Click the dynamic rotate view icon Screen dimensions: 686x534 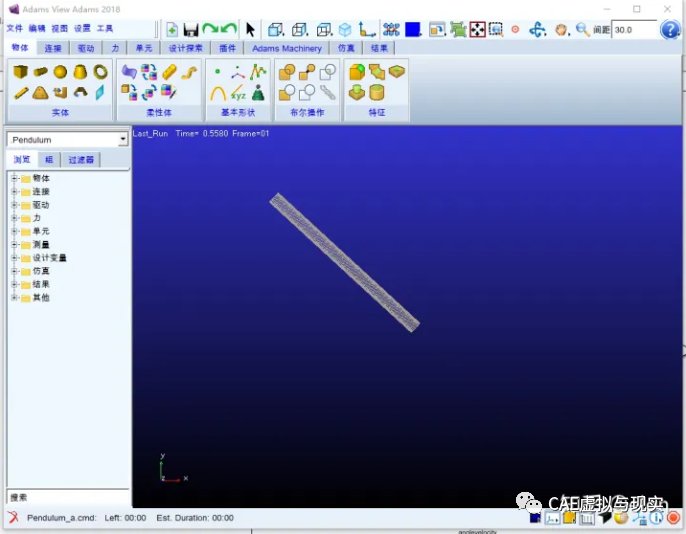point(537,30)
